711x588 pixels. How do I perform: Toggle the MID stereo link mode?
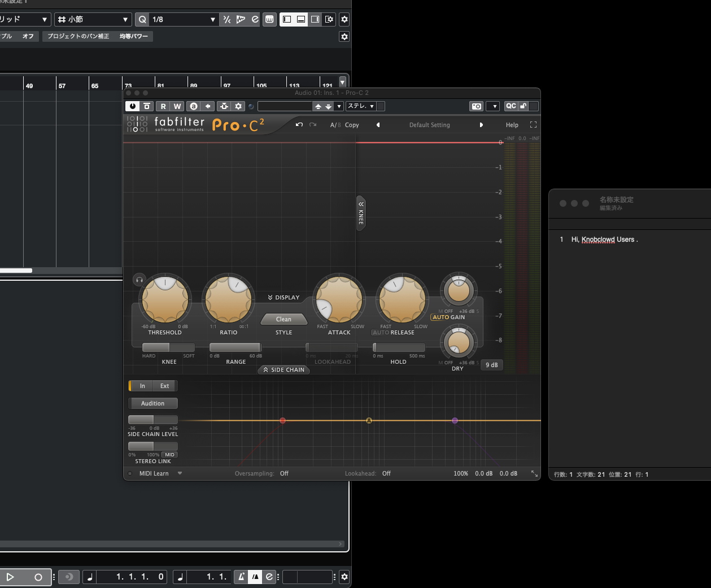click(x=169, y=455)
